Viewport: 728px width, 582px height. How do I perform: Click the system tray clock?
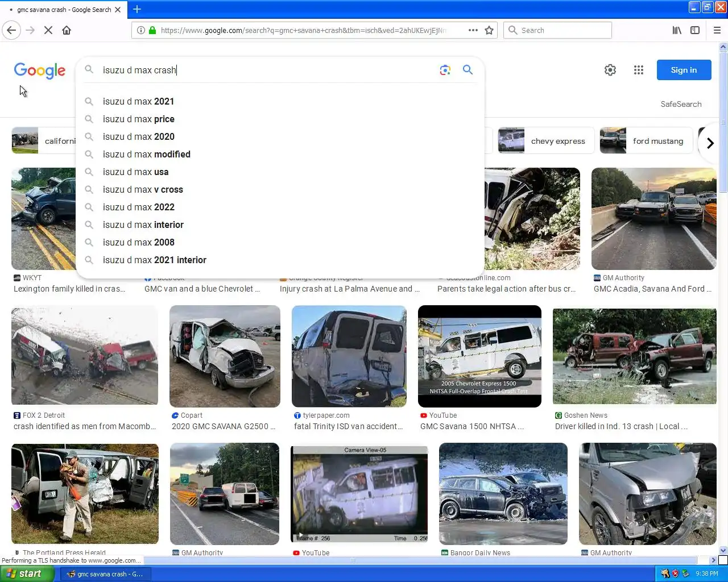[x=706, y=574]
